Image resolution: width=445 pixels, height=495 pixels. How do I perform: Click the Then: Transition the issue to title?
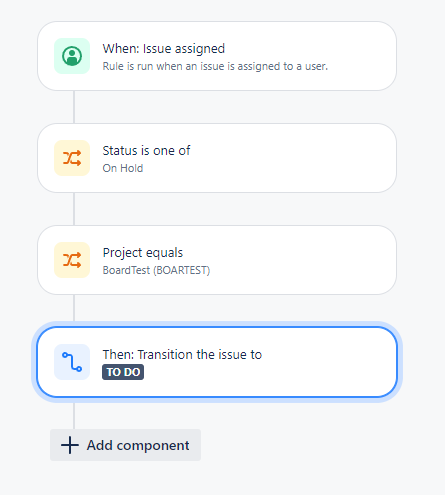click(182, 355)
